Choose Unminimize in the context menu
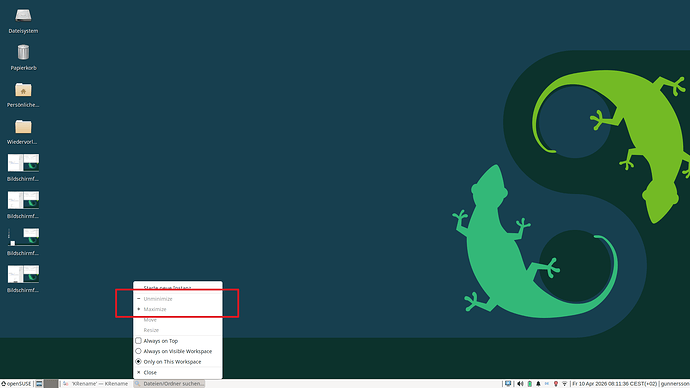Screen dimensions: 690x388 click(x=178, y=299)
